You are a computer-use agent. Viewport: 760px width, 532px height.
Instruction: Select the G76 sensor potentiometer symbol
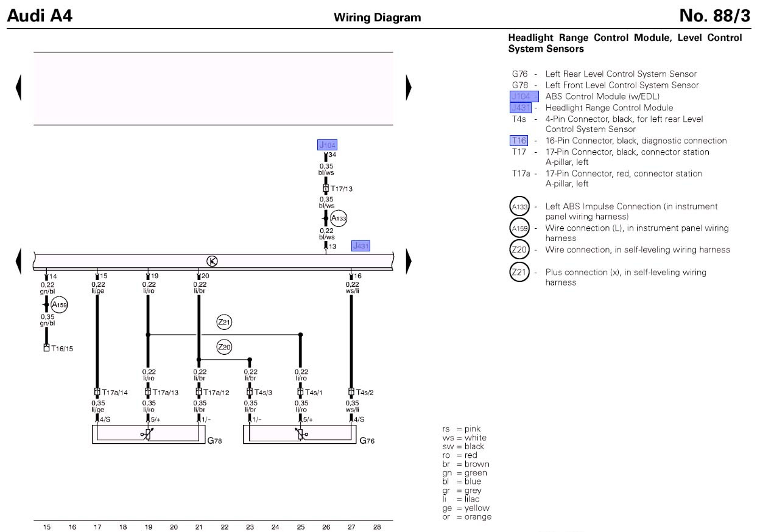tap(300, 434)
